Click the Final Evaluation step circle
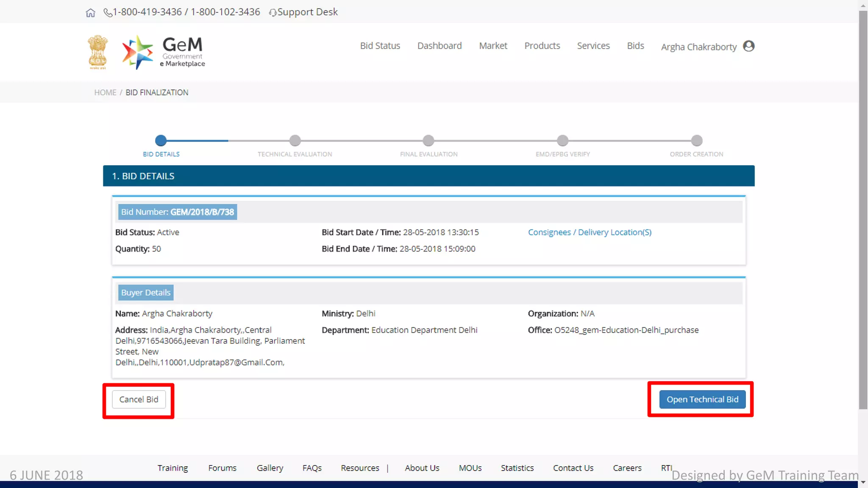Viewport: 868px width, 488px height. (x=428, y=140)
